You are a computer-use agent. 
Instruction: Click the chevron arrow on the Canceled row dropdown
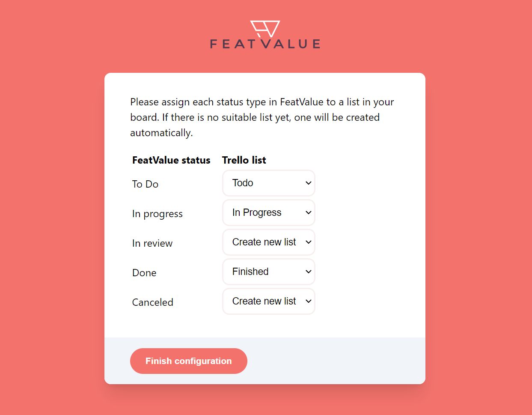(308, 301)
